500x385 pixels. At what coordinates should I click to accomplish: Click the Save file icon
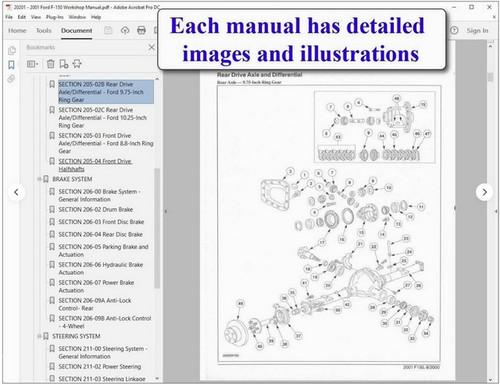(108, 31)
